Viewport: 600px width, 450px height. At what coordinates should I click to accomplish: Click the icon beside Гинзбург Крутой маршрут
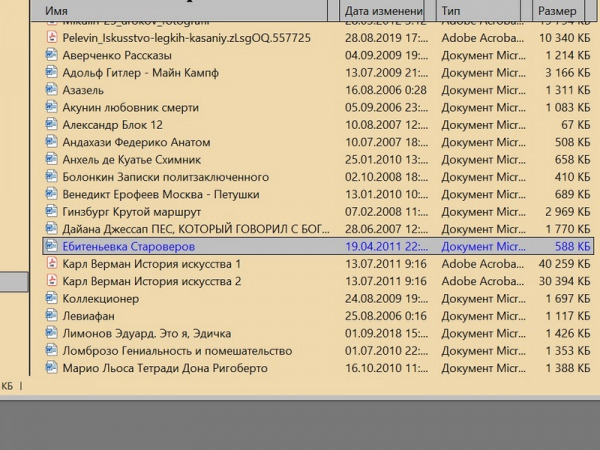point(51,212)
